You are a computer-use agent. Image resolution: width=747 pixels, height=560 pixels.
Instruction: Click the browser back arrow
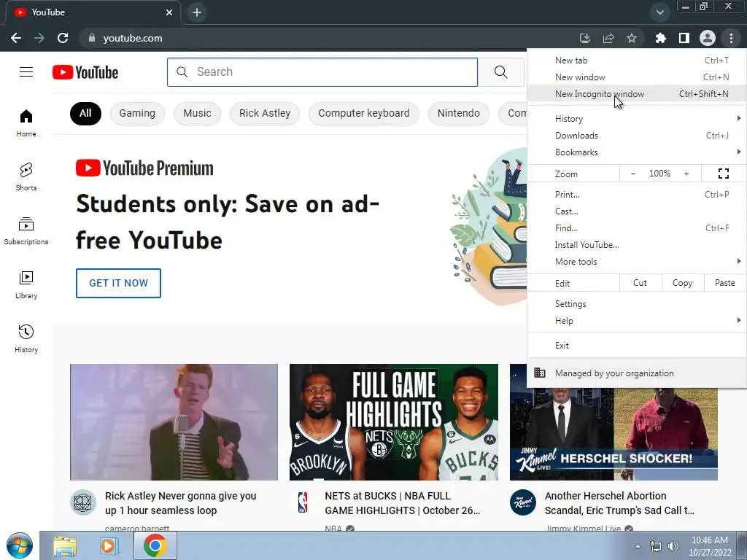(x=16, y=38)
